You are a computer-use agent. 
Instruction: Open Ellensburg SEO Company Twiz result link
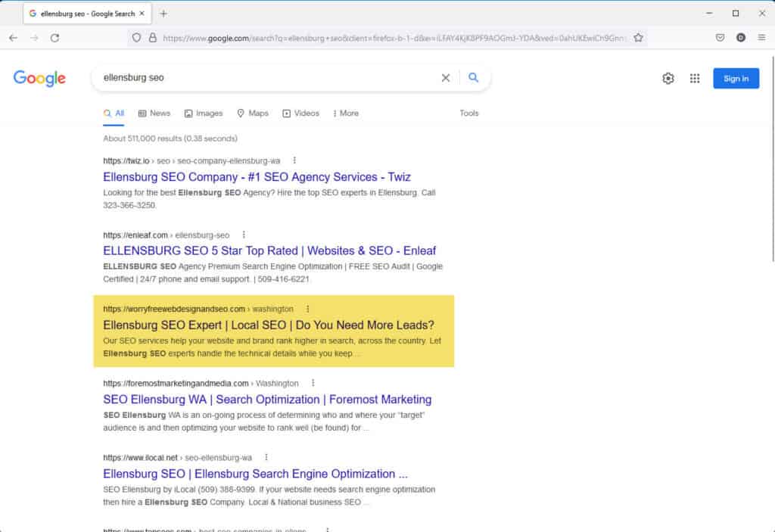(257, 177)
